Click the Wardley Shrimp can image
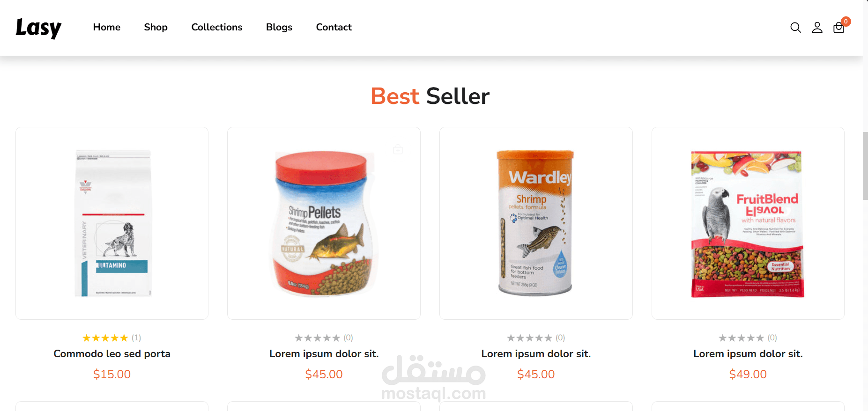This screenshot has width=868, height=411. (535, 223)
